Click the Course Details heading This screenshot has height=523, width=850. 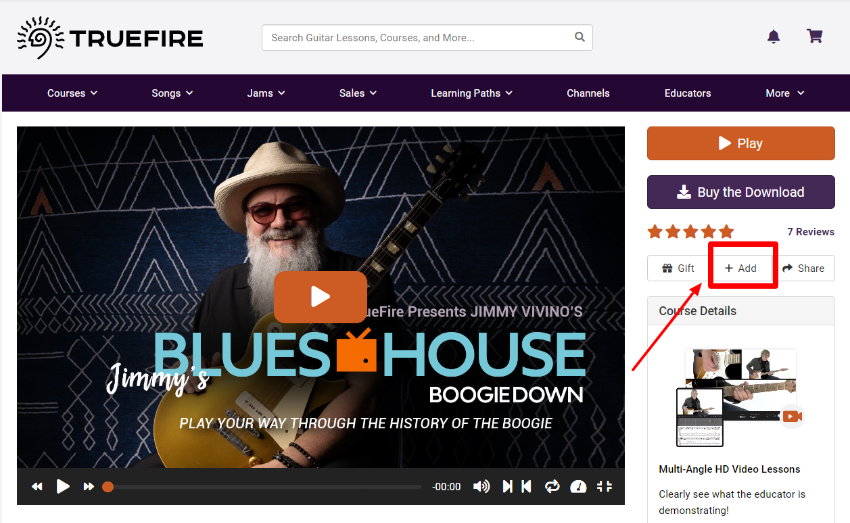click(x=697, y=311)
